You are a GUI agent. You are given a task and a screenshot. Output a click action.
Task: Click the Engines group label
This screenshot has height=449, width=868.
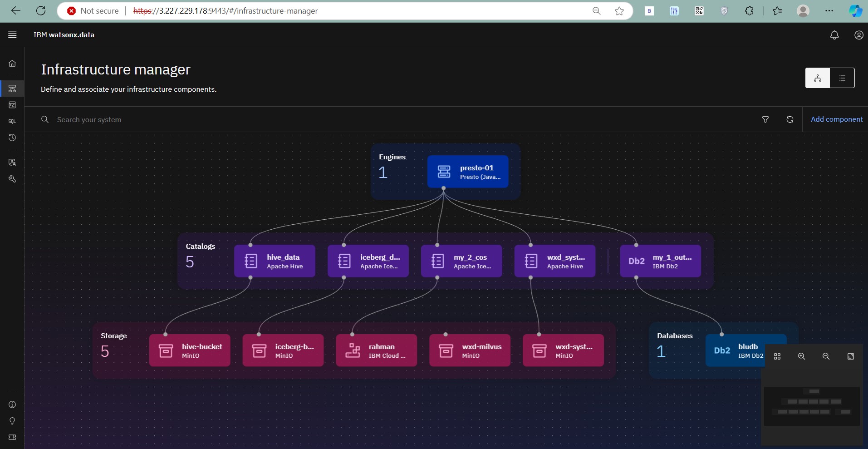[x=392, y=157]
